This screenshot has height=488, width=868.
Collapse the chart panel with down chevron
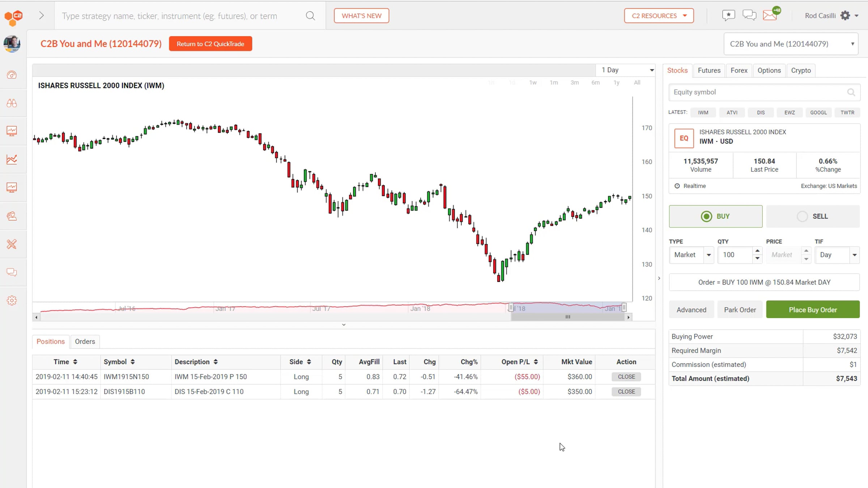pos(344,325)
